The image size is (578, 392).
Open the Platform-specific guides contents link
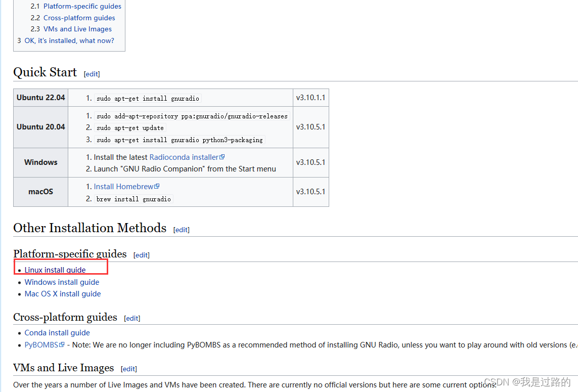point(82,6)
